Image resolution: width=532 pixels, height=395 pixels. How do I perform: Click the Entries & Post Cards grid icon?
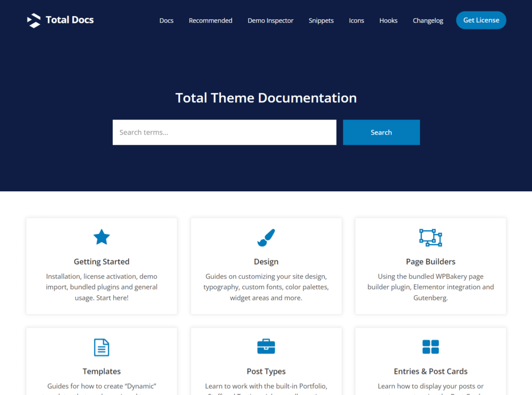pyautogui.click(x=431, y=347)
